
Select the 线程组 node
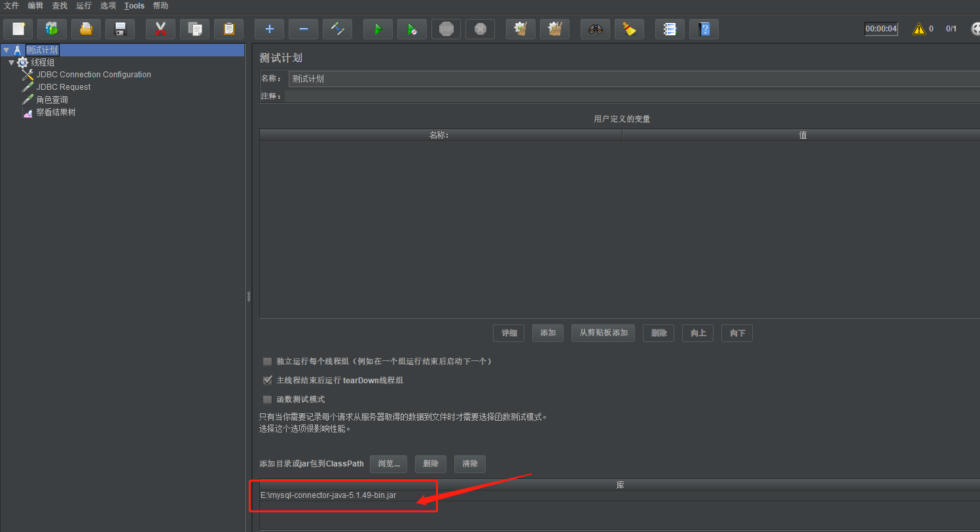(43, 62)
